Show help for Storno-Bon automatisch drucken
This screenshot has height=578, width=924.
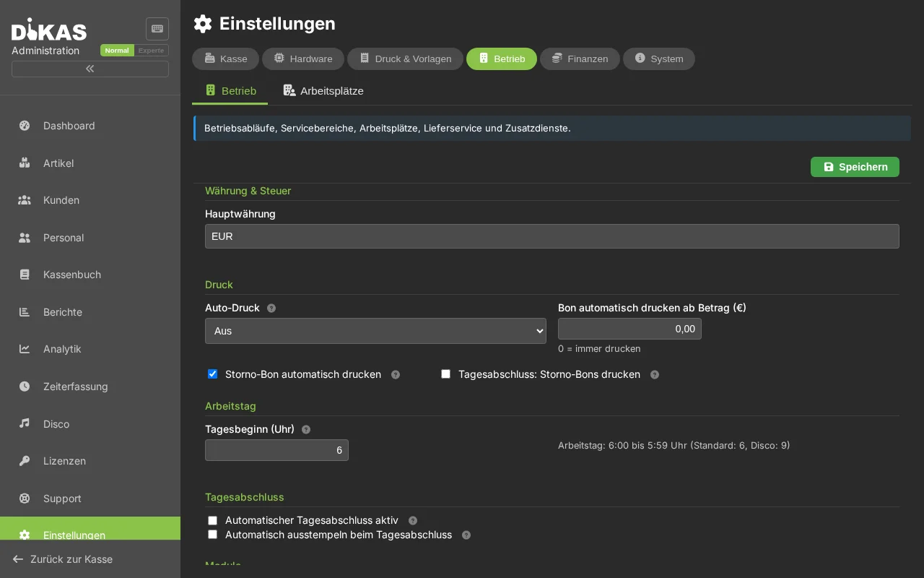click(396, 374)
